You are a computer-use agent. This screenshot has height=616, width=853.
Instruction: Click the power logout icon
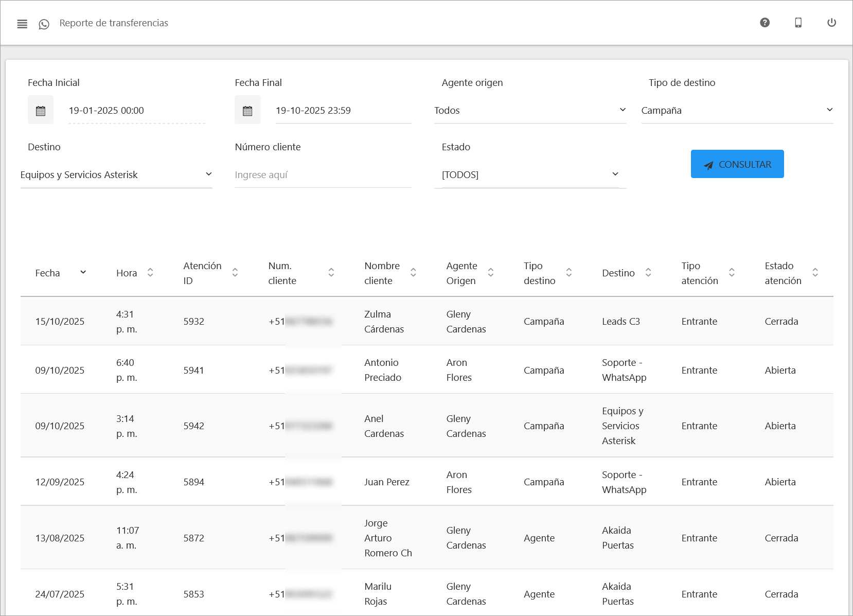831,23
